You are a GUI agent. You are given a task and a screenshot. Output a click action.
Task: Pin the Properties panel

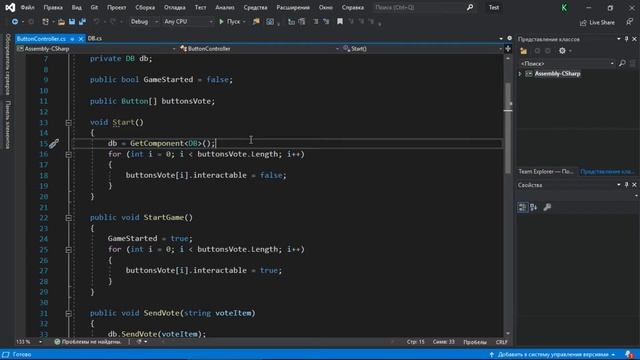point(627,185)
